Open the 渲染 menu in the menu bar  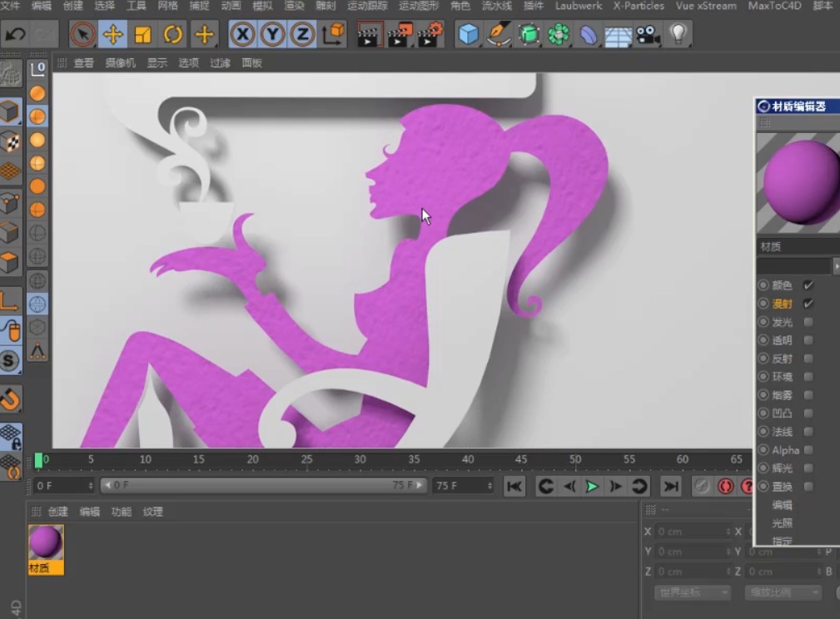294,7
